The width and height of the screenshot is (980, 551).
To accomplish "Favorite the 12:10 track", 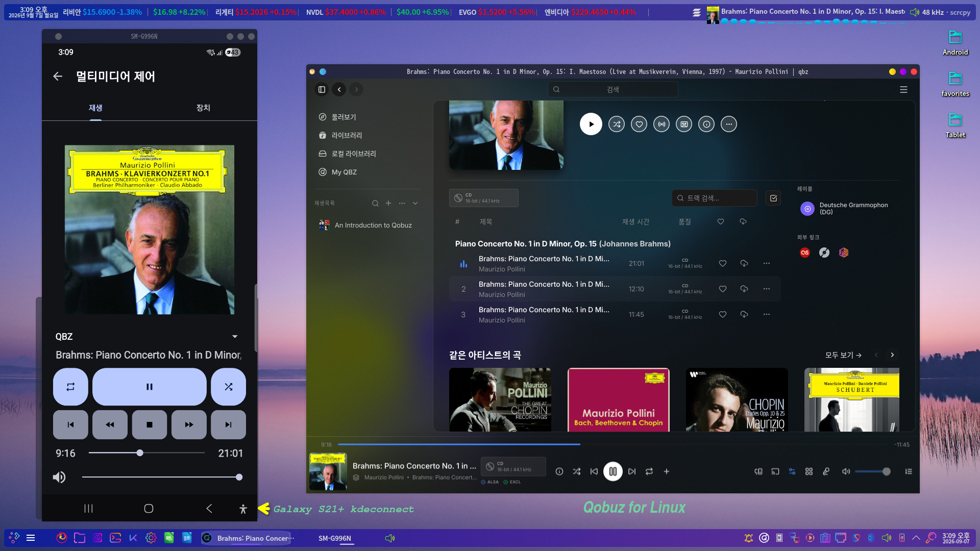I will (723, 289).
